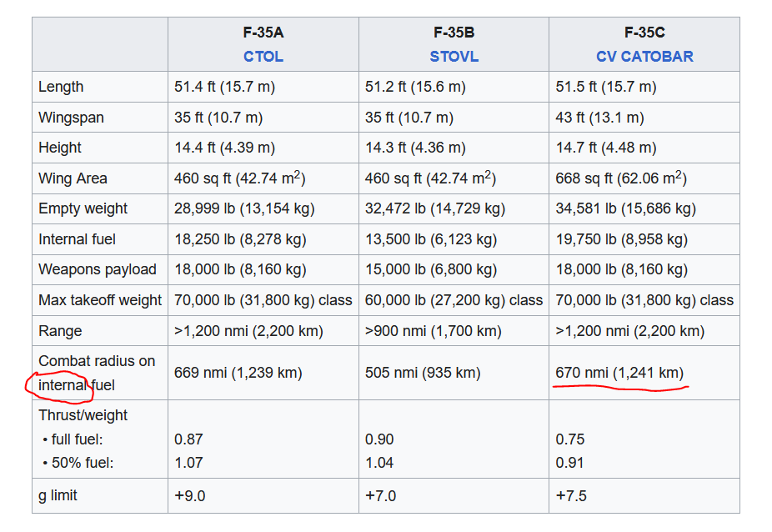Click the F-35C column header text
This screenshot has height=532, width=772.
(x=644, y=33)
